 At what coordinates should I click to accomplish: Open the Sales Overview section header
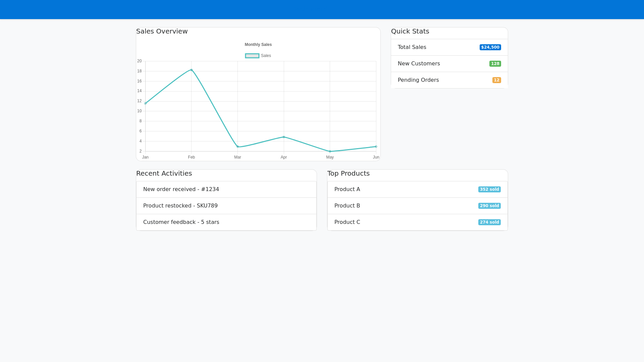click(x=162, y=31)
